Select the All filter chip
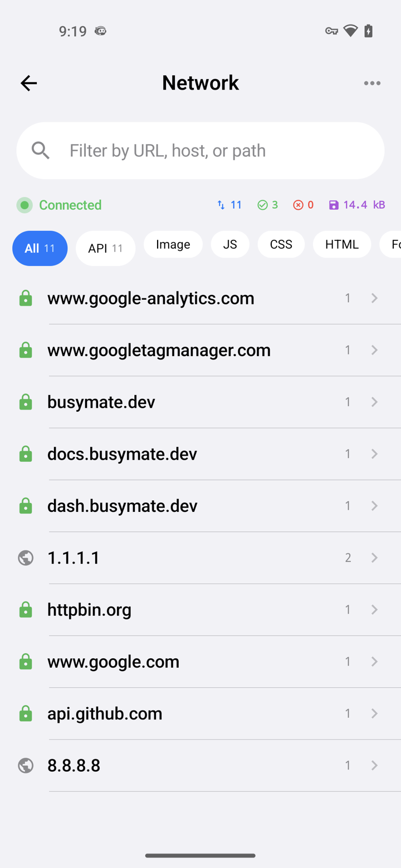 coord(40,248)
